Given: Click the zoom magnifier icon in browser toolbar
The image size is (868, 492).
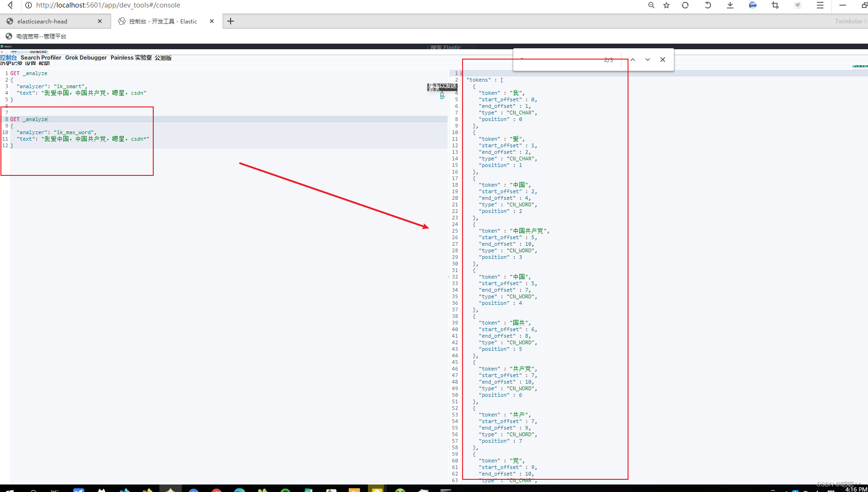Looking at the screenshot, I should click(651, 5).
